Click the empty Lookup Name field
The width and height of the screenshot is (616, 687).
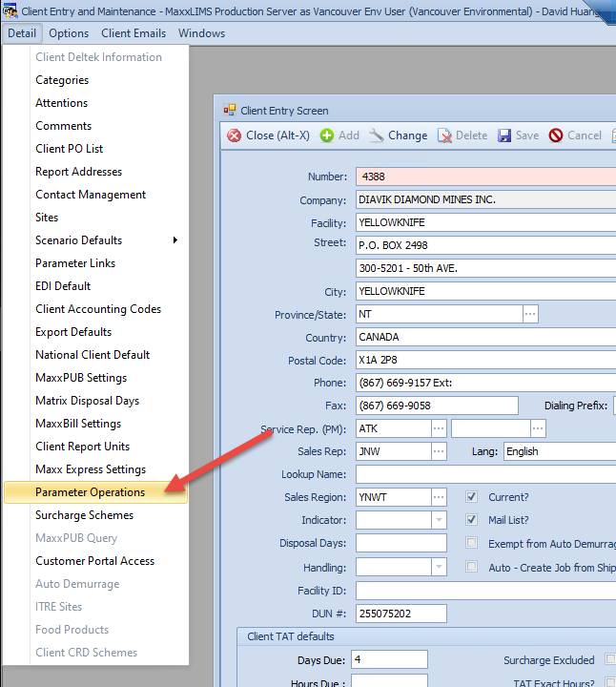[x=486, y=474]
